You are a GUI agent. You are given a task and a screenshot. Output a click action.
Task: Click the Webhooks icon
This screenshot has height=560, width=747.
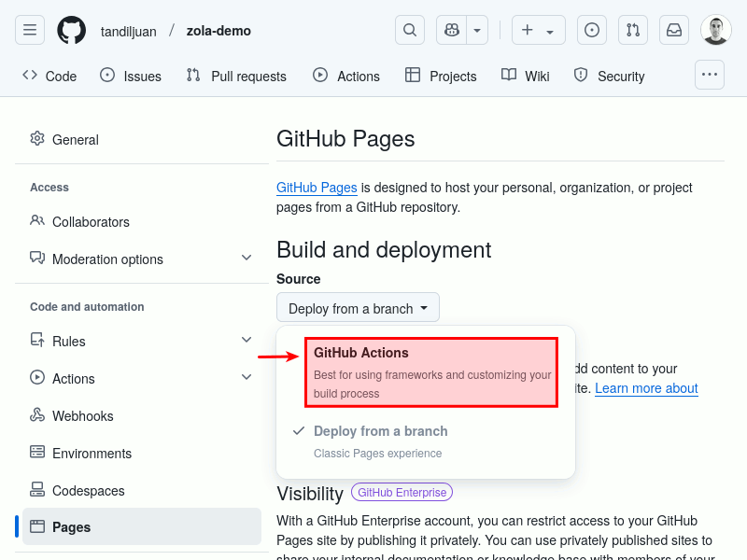point(37,414)
